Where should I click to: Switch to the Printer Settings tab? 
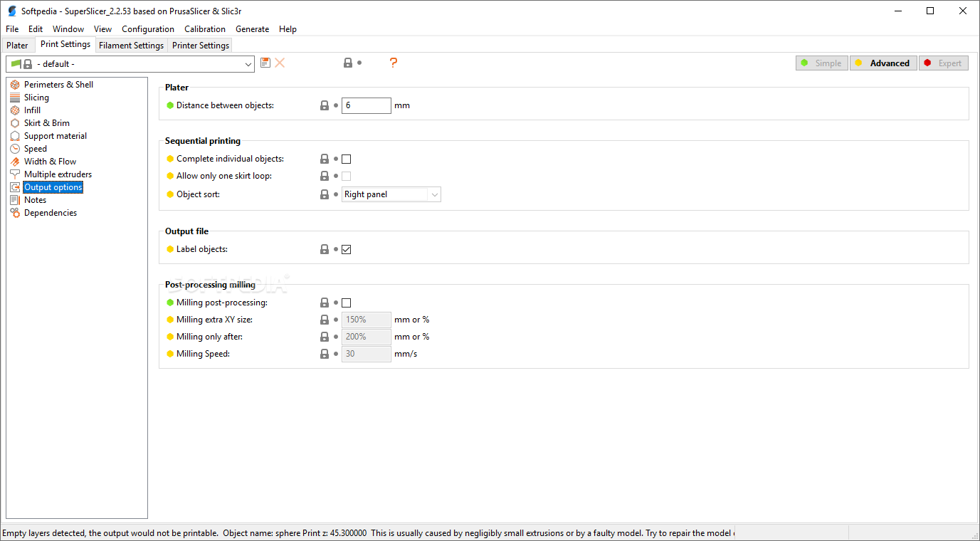tap(201, 46)
